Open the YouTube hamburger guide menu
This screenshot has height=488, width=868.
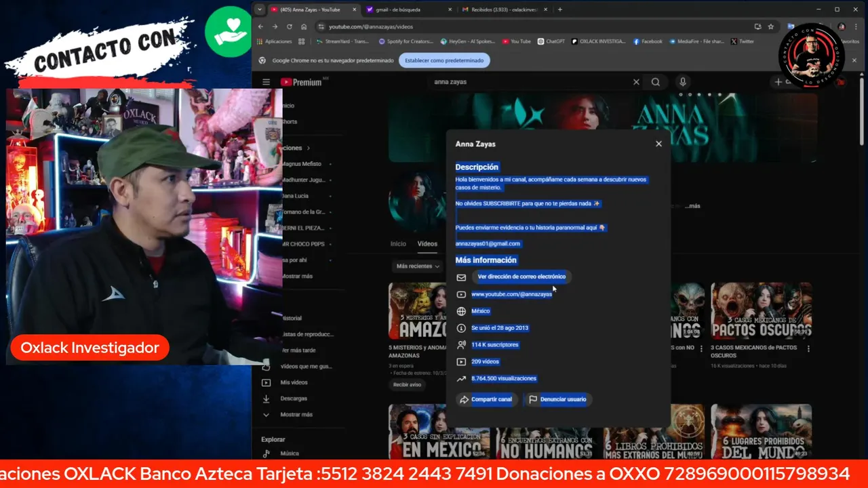pyautogui.click(x=266, y=82)
